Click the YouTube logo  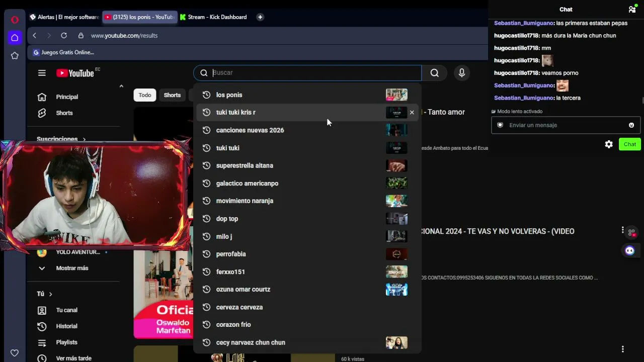click(75, 73)
